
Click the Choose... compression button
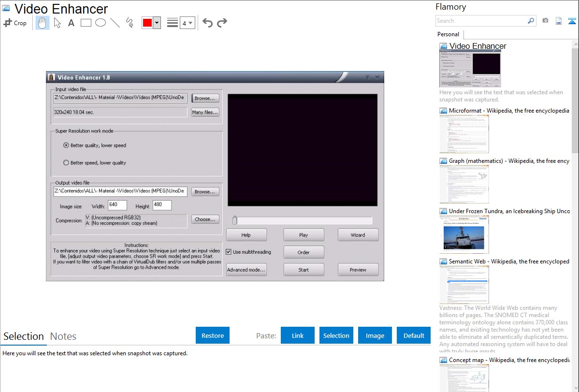tap(205, 219)
